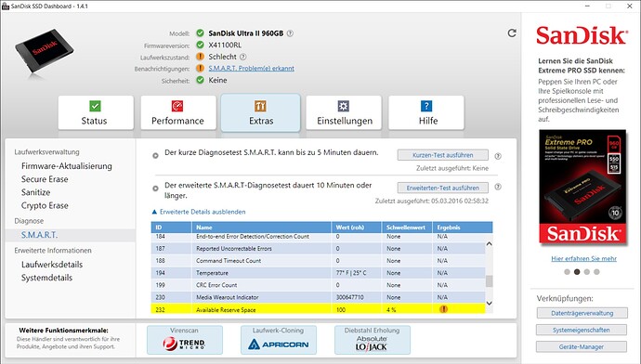The image size is (641, 364).
Task: Click the SanDisk SSD drive image
Action: (45, 52)
